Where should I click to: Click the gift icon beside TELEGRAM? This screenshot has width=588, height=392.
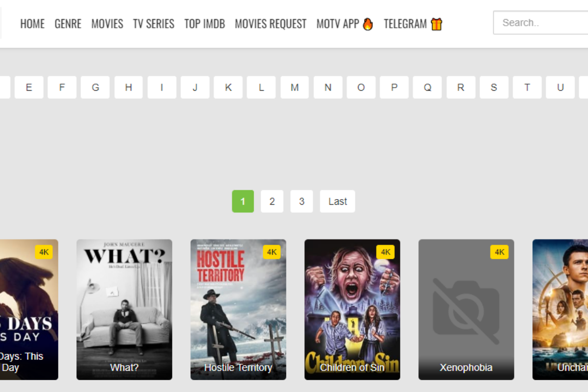coord(436,24)
